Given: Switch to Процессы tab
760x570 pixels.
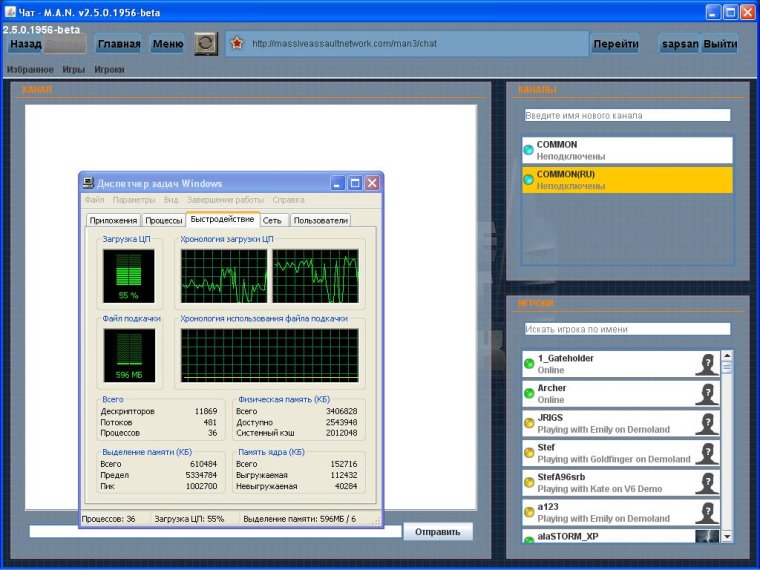Looking at the screenshot, I should tap(164, 220).
